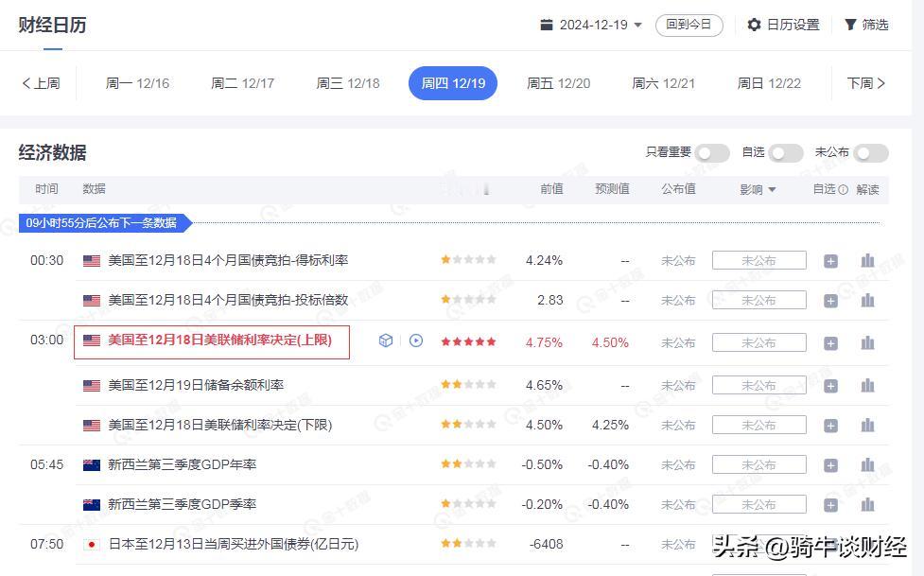Open chart for 4个月国债竞拍-得标利率
Viewport: 924px width, 576px height.
867,260
